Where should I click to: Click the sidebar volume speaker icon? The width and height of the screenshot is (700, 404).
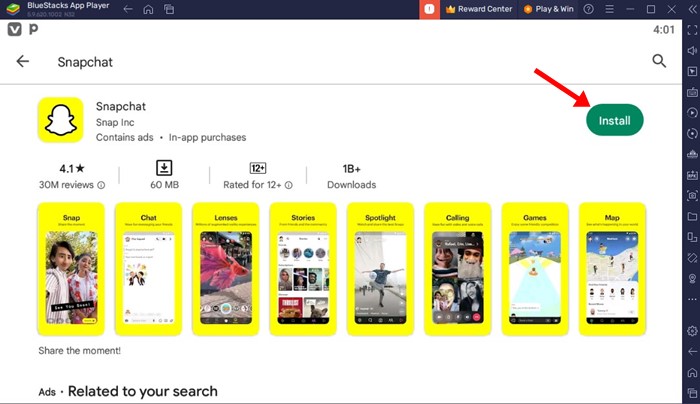click(692, 50)
